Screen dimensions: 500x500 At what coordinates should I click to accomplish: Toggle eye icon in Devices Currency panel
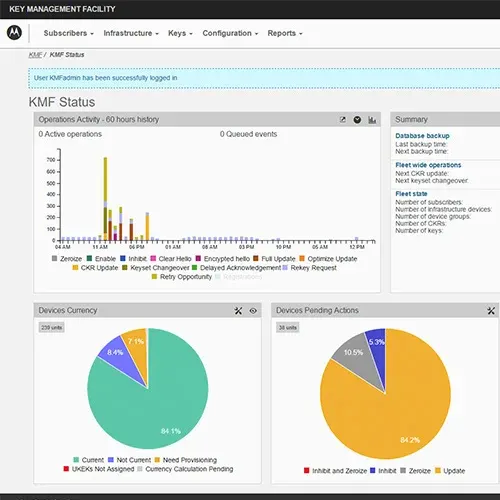coord(253,311)
